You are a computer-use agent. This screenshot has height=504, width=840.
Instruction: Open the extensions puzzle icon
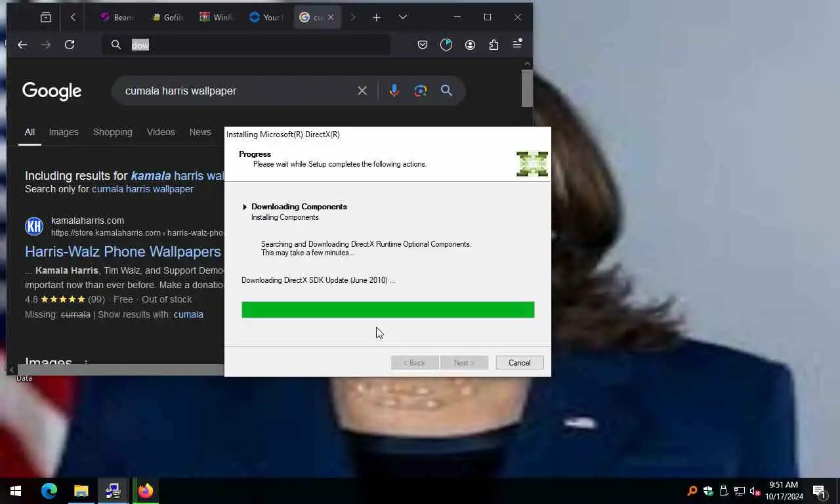pyautogui.click(x=493, y=45)
